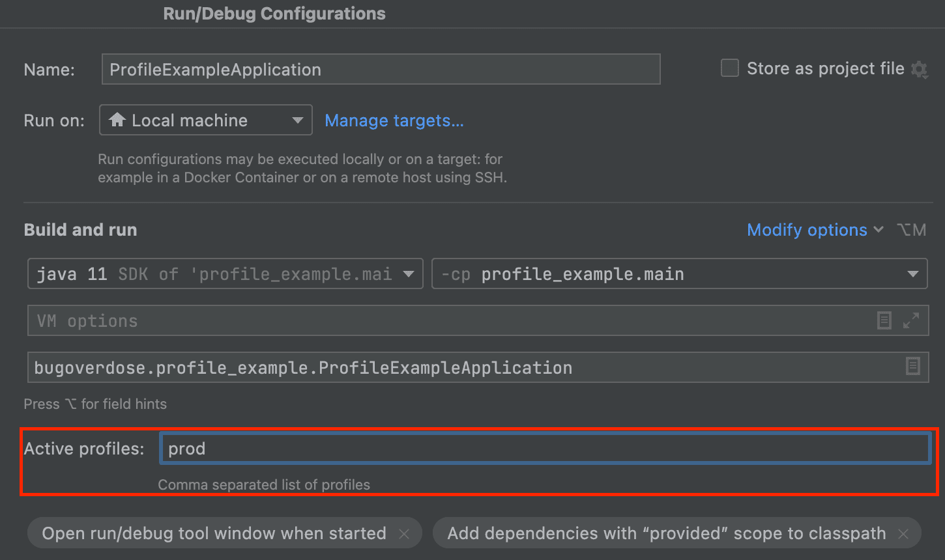The width and height of the screenshot is (945, 560).
Task: Expand the Modify options menu
Action: pyautogui.click(x=815, y=230)
